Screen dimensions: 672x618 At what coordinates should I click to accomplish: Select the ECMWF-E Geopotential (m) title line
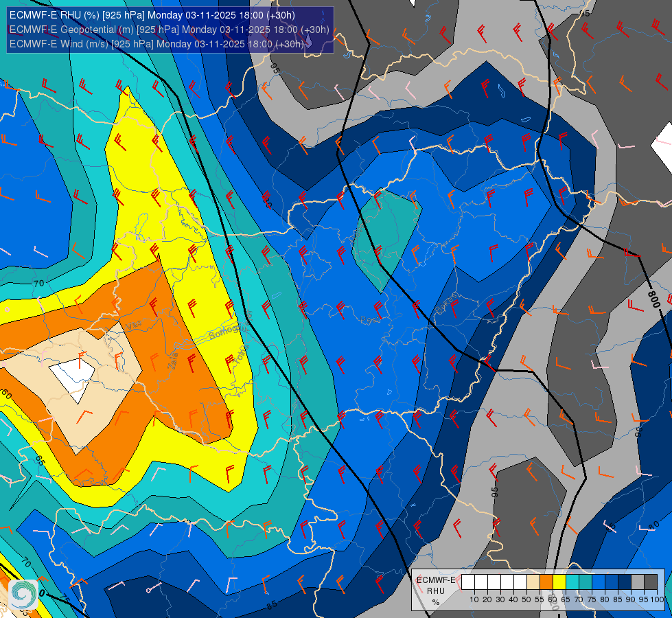170,30
